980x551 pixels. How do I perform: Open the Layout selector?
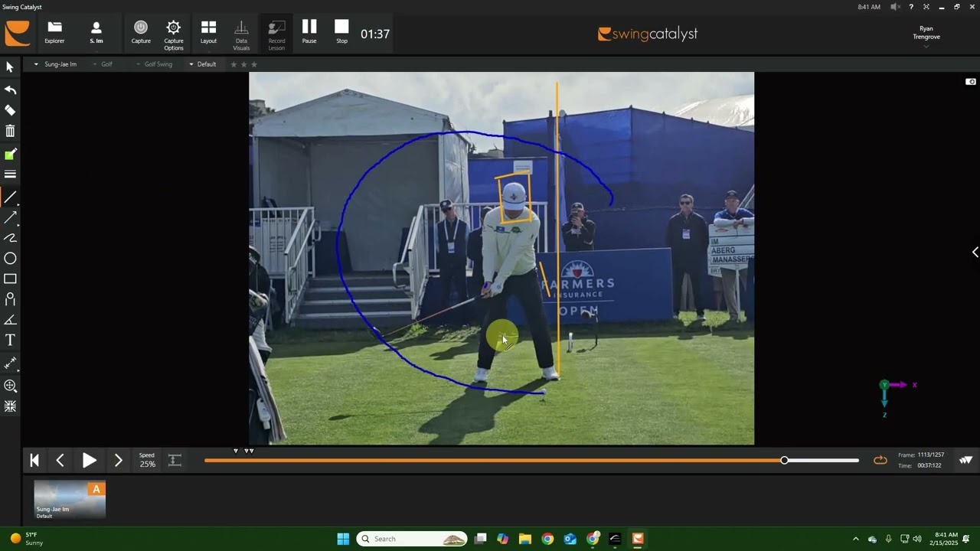tap(208, 33)
